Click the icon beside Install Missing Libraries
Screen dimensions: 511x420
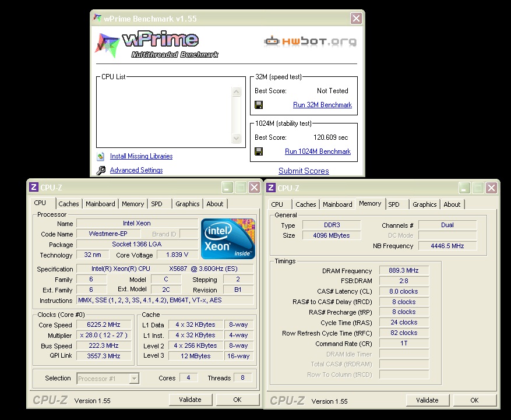click(x=101, y=156)
